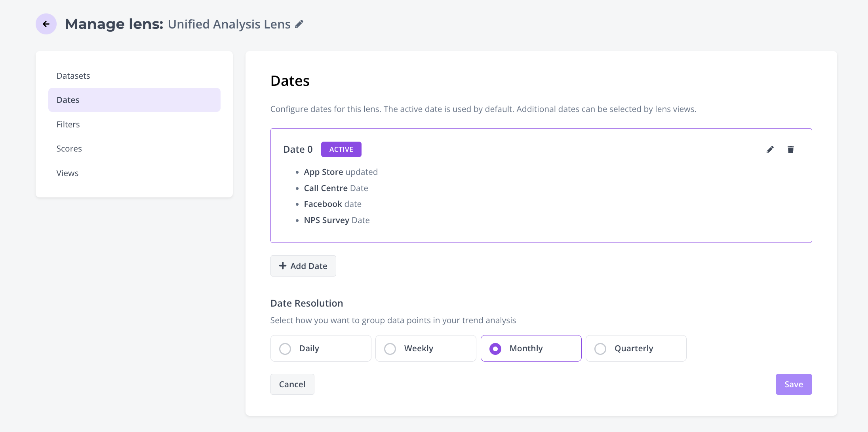Navigate to the Views section
The image size is (868, 432).
click(67, 173)
